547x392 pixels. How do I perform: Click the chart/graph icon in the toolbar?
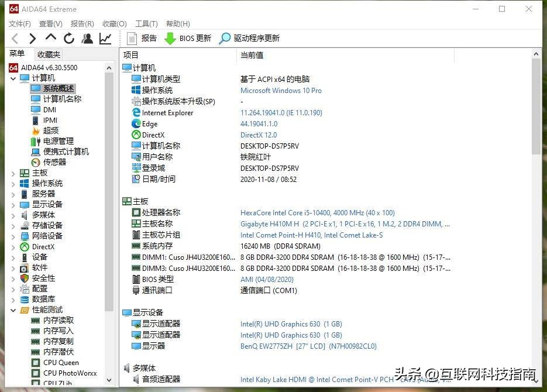point(105,38)
